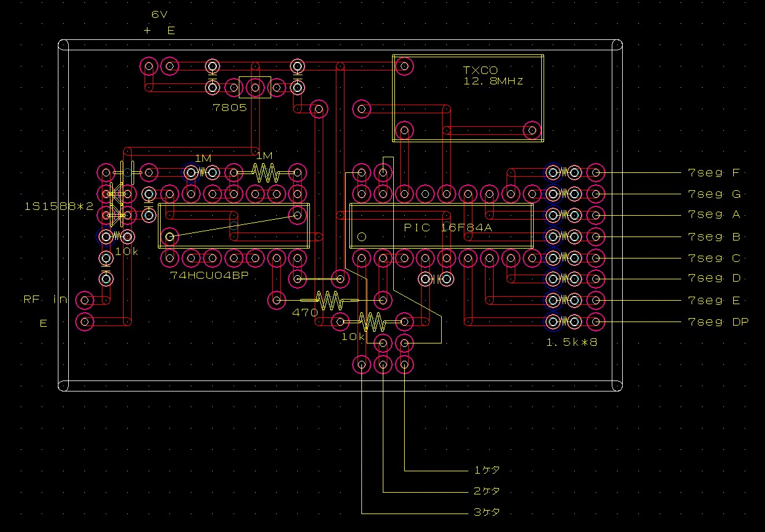Select the 1ケタ digit label
765x532 pixels.
(x=486, y=470)
